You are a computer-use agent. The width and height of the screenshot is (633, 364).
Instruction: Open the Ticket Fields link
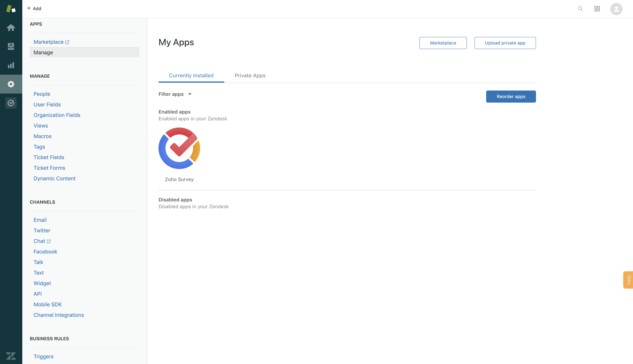[x=49, y=157]
